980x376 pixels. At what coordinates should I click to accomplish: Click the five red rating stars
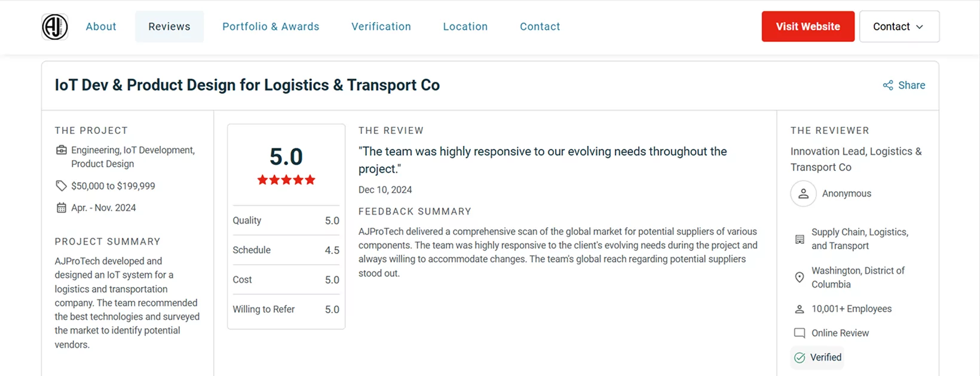pyautogui.click(x=286, y=180)
